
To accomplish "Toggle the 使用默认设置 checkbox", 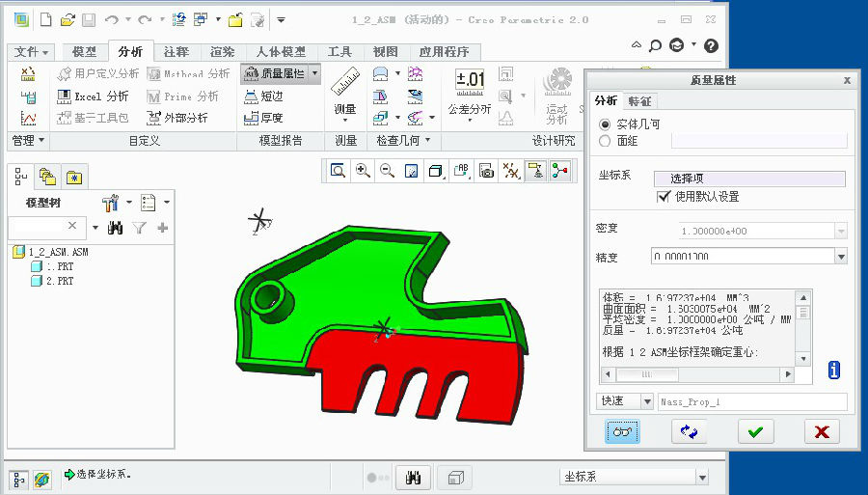I will point(664,196).
